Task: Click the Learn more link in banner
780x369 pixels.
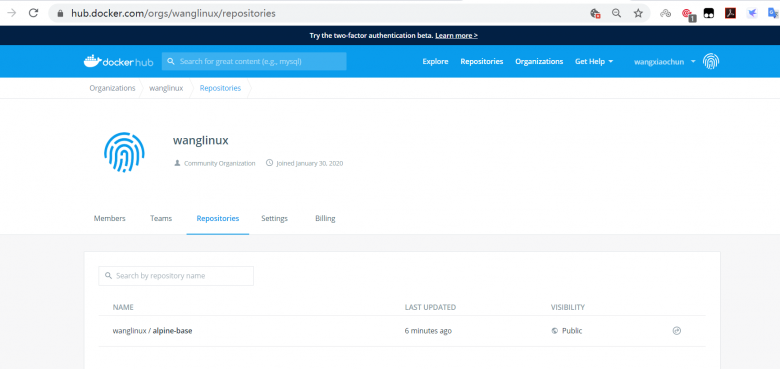Action: (x=457, y=36)
